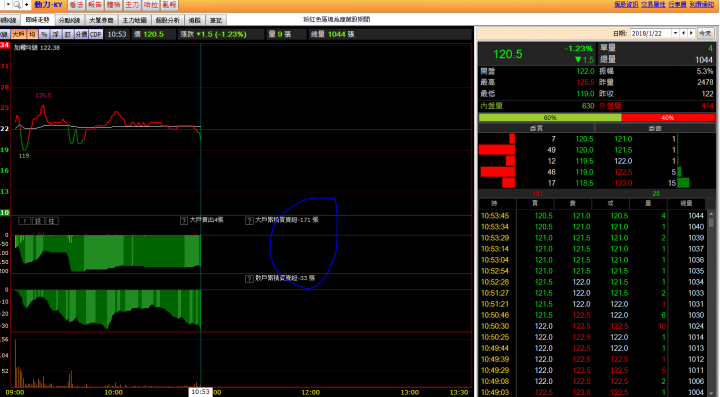
Task: Click the ? icon beside 散戶累積買賣超
Action: (249, 279)
